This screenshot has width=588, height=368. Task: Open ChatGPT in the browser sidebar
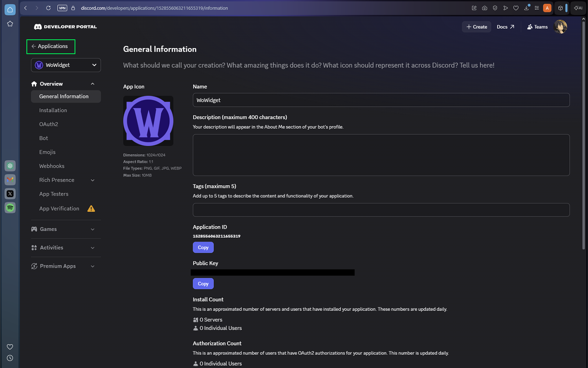pyautogui.click(x=10, y=166)
